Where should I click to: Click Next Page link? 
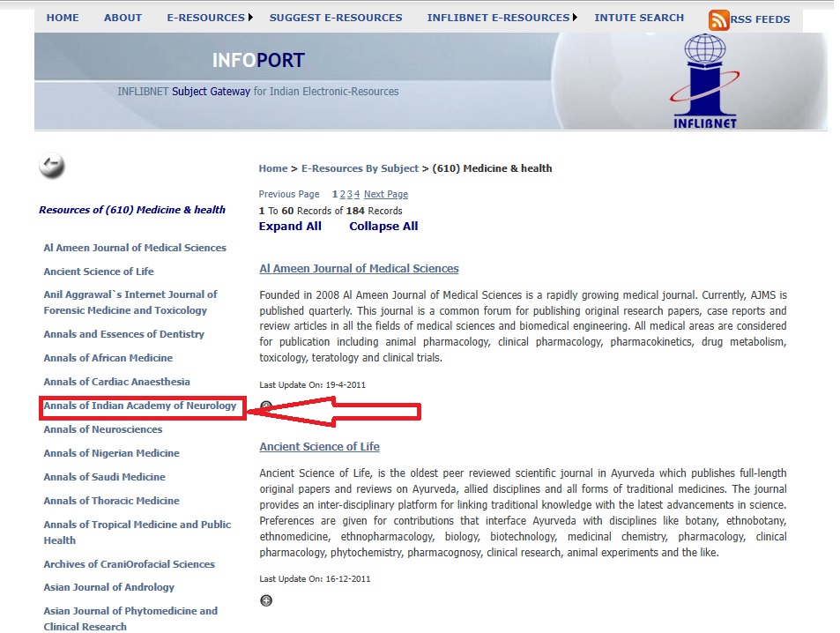pyautogui.click(x=386, y=194)
